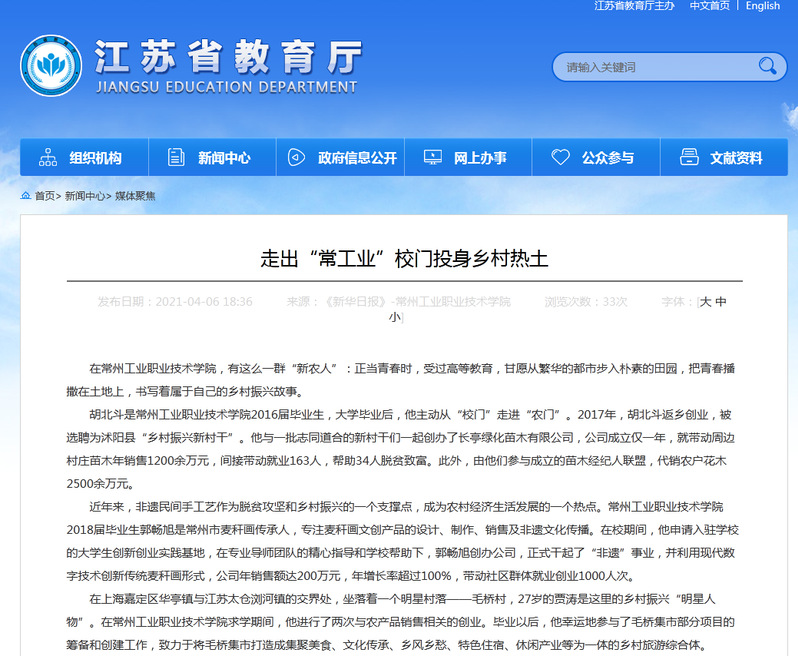Click the 新闻中心 document icon

pyautogui.click(x=177, y=158)
